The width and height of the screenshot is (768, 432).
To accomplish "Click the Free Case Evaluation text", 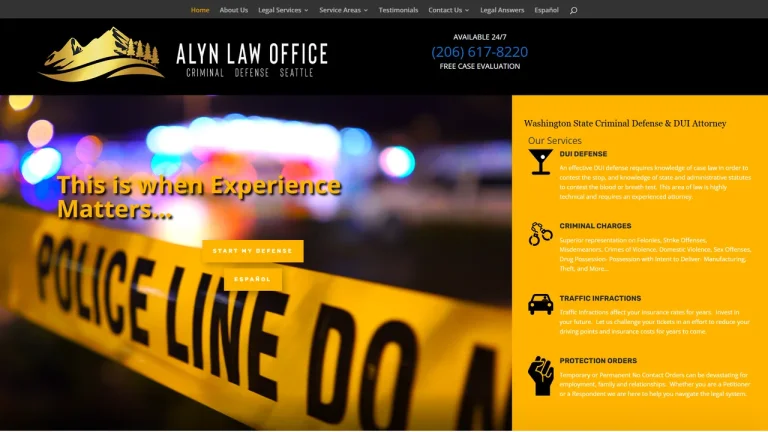I will click(x=480, y=66).
